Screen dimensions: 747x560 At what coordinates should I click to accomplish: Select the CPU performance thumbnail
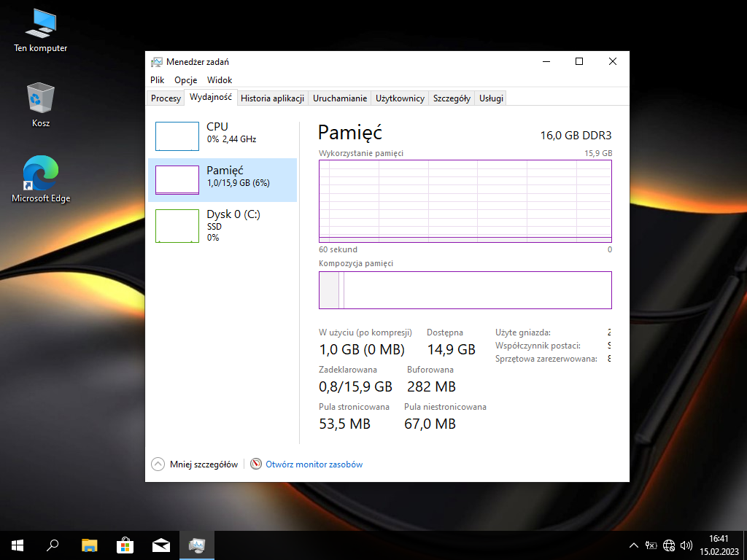click(177, 136)
